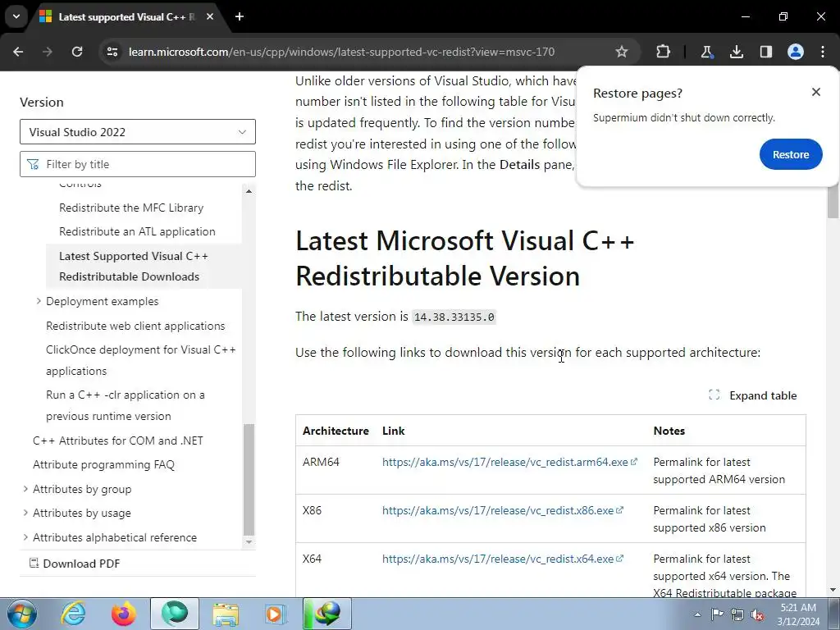Screen dimensions: 840x630
Task: Launch Firefox from taskbar
Action: pyautogui.click(x=123, y=614)
